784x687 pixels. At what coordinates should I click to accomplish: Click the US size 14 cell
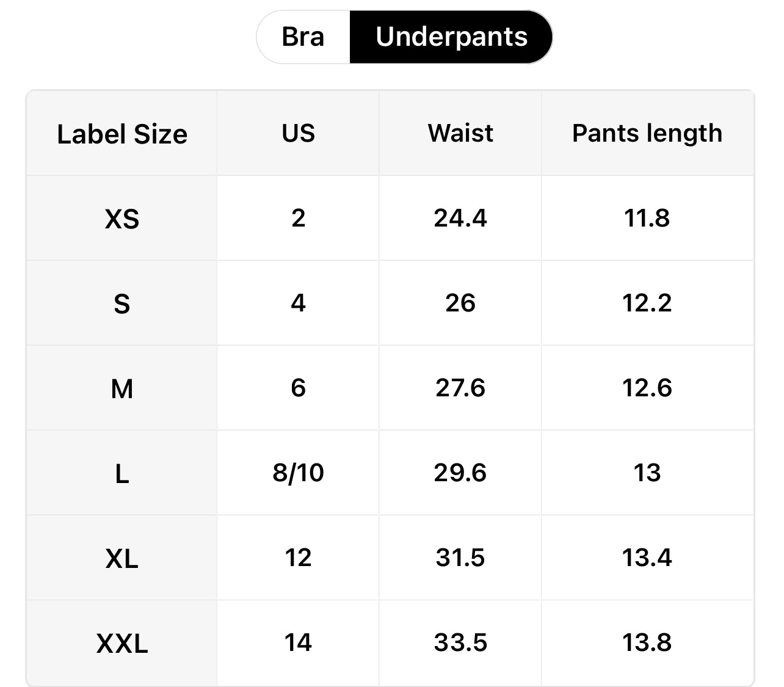(x=298, y=642)
